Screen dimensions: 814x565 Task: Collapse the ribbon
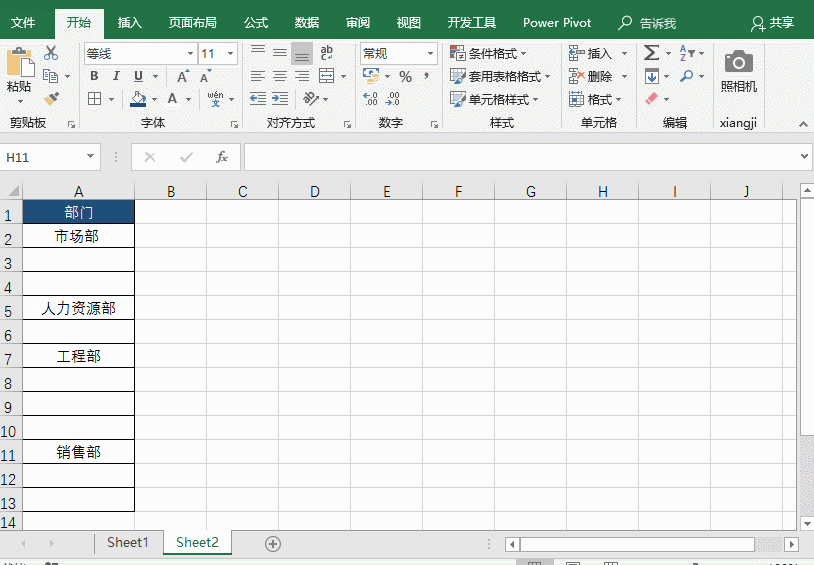point(803,124)
